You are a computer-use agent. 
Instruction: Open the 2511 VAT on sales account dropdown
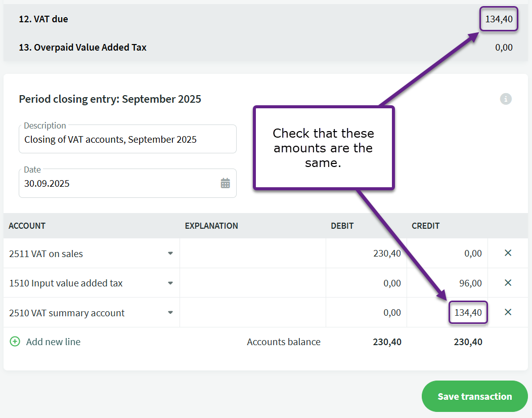[170, 254]
